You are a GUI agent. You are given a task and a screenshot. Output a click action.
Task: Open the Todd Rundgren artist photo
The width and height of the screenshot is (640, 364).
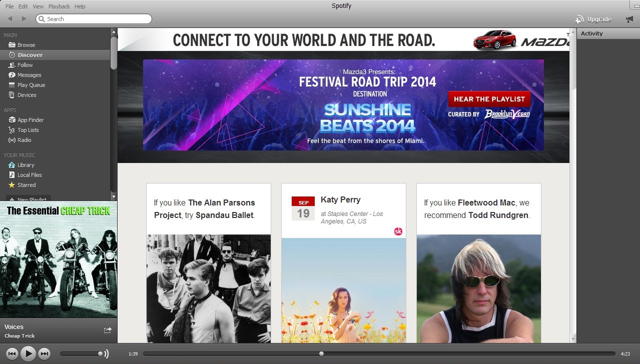(x=479, y=288)
